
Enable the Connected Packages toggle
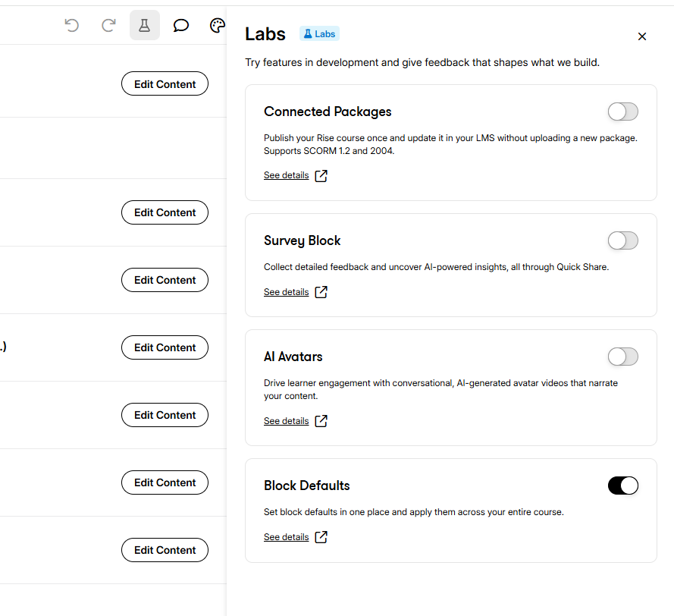[623, 112]
